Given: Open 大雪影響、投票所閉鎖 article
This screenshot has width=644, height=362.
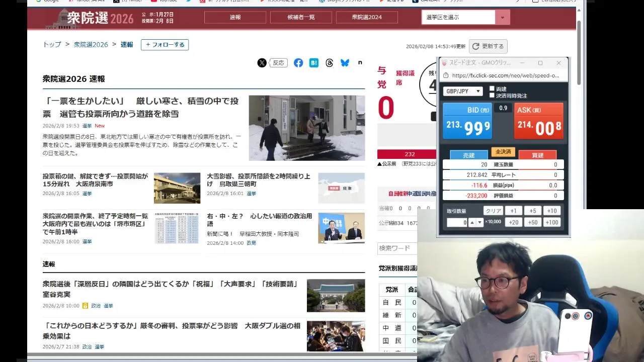Looking at the screenshot, I should click(x=259, y=180).
